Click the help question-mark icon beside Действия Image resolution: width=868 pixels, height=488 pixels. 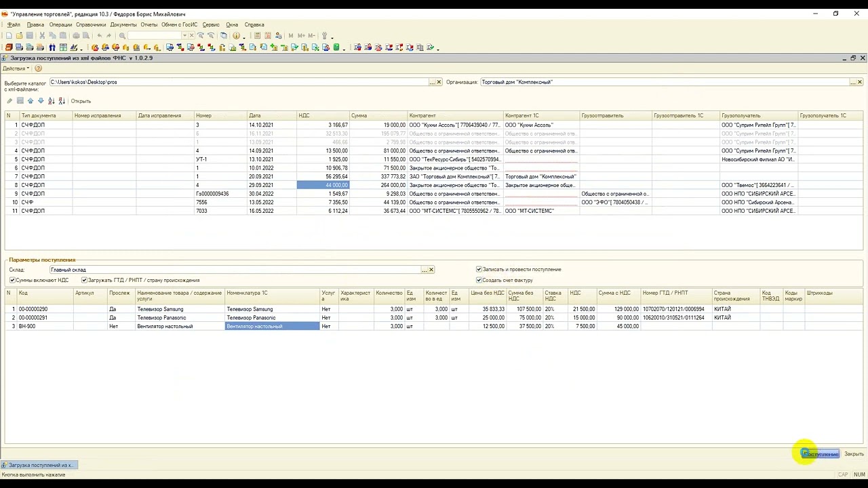pyautogui.click(x=38, y=68)
